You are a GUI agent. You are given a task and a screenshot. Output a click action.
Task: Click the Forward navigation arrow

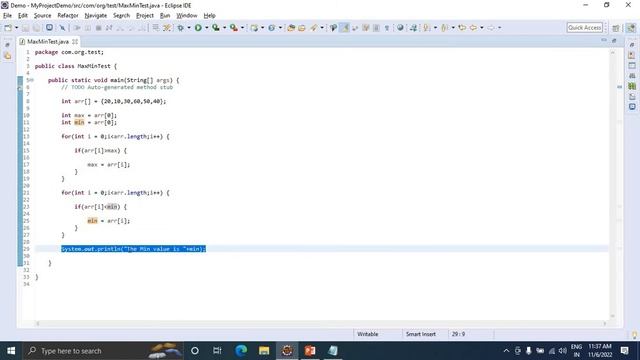pyautogui.click(x=491, y=28)
